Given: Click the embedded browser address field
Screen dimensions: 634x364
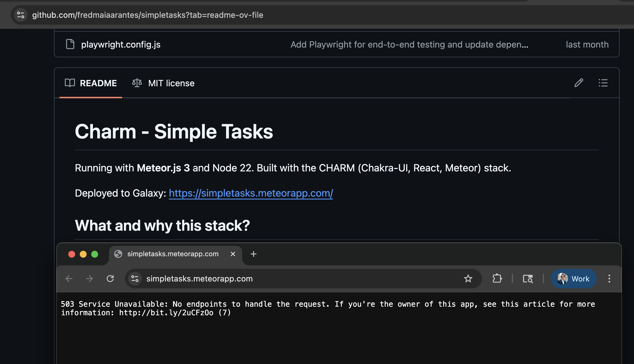Looking at the screenshot, I should coord(303,279).
